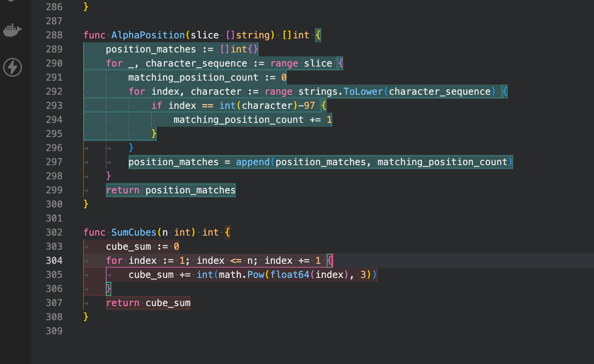Screen dimensions: 594x364
Task: Click the character_sequence variable on line 290
Action: click(196, 63)
